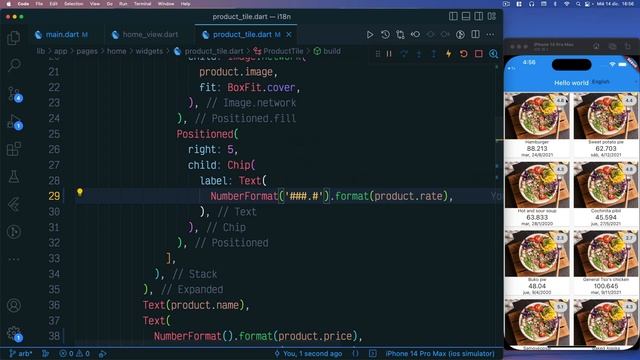Click the Run play icon in editor toolbar
The height and width of the screenshot is (360, 640).
coord(370,35)
